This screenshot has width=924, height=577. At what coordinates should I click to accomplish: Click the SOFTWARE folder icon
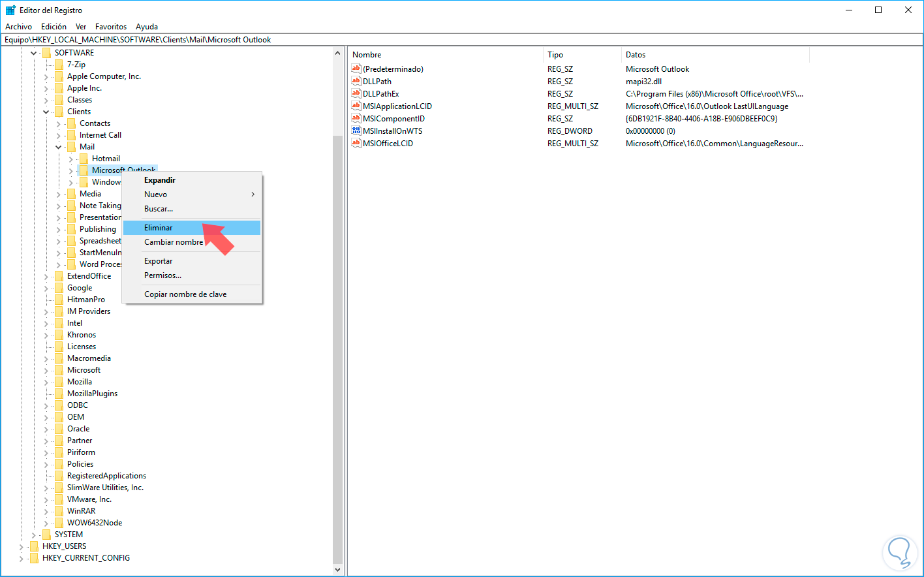[46, 53]
